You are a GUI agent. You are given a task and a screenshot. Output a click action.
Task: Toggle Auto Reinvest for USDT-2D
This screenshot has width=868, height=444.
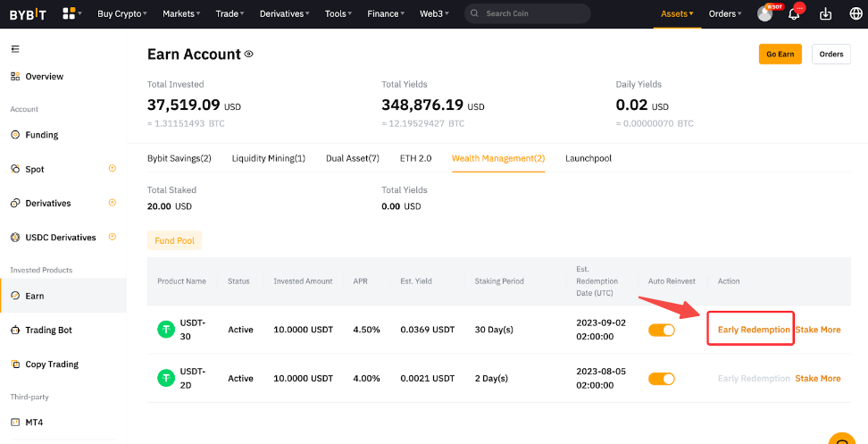pyautogui.click(x=662, y=379)
